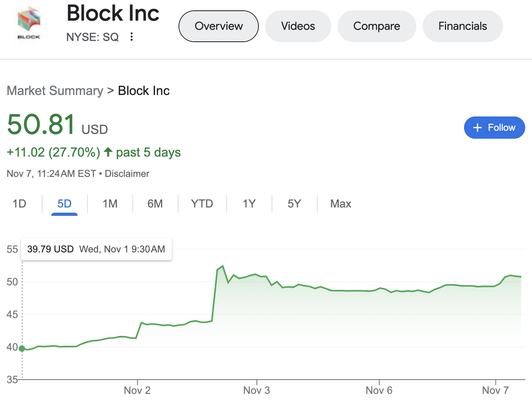Switch chart to 1Y range
532x411 pixels.
(x=249, y=204)
